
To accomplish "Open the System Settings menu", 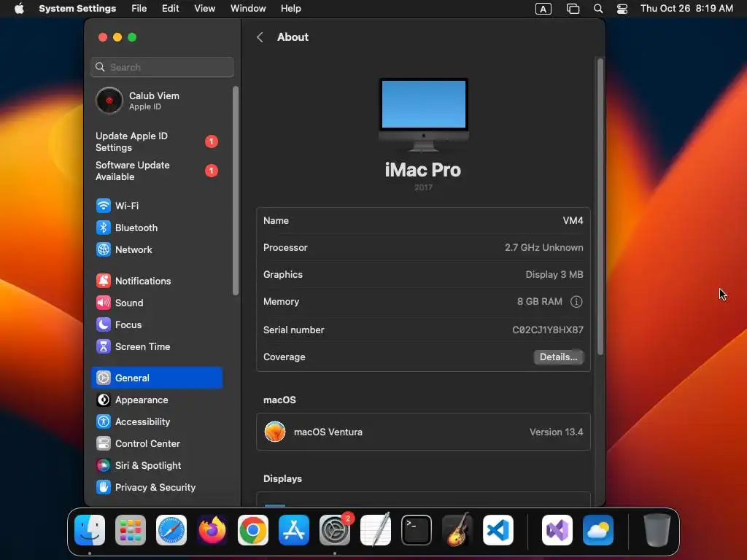I will (77, 9).
